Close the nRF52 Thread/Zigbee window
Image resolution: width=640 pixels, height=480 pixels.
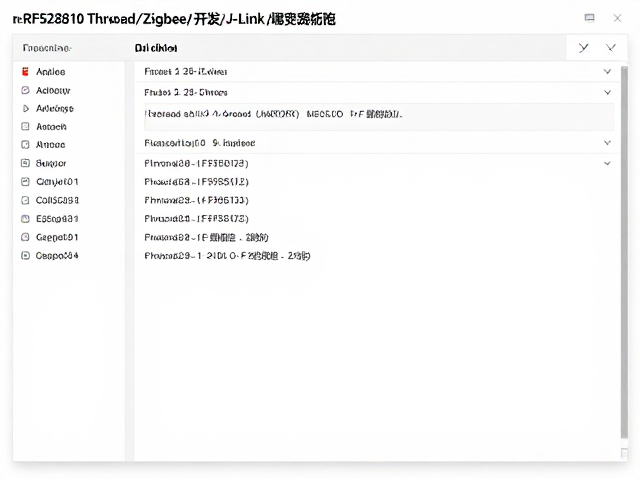click(618, 18)
